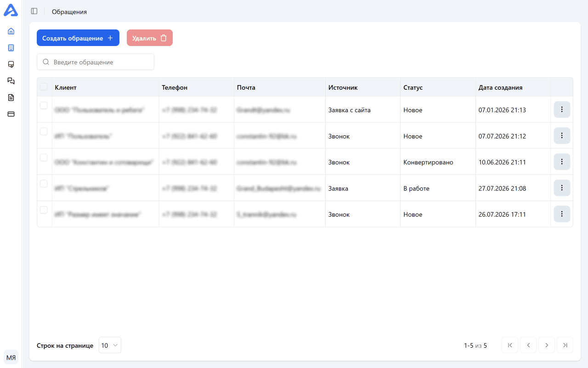
Task: Click the 1-5 из 5 pagination text
Action: 475,345
